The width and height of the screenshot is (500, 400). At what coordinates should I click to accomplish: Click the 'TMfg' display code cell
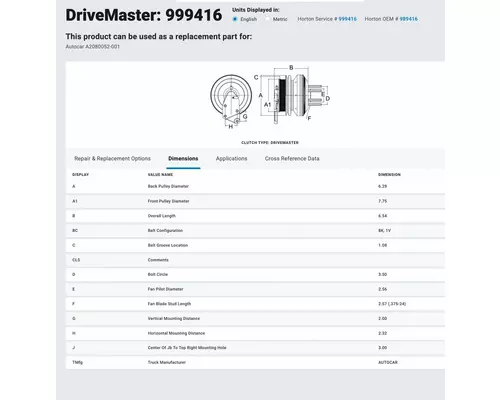tap(77, 362)
